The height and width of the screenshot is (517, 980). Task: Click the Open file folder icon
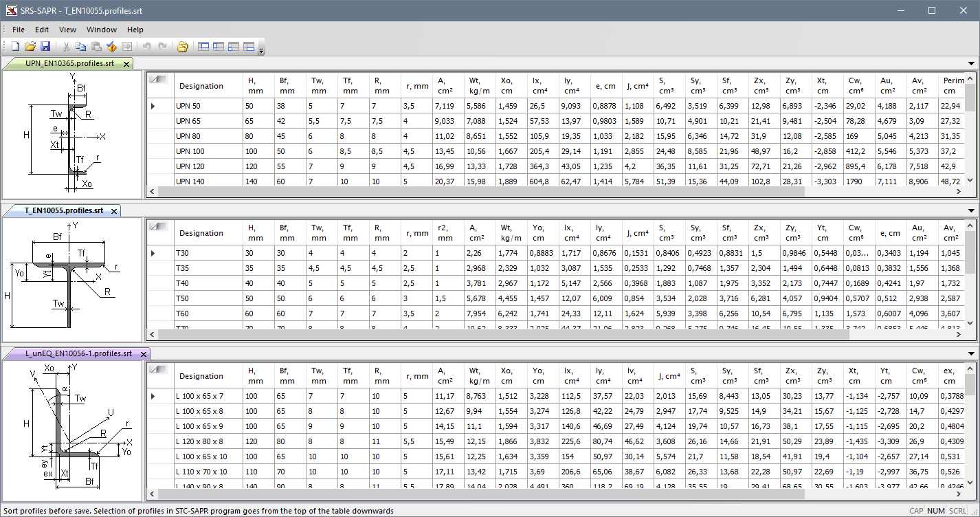(x=30, y=47)
